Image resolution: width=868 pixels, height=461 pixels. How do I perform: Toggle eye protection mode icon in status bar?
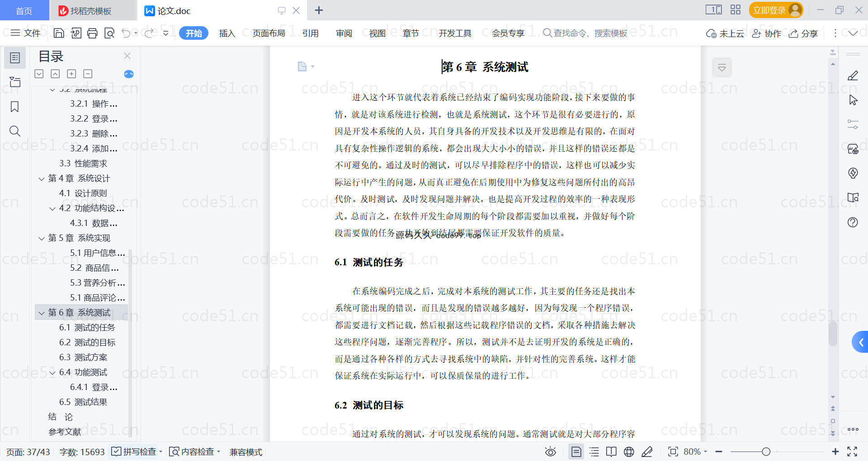[x=550, y=452]
